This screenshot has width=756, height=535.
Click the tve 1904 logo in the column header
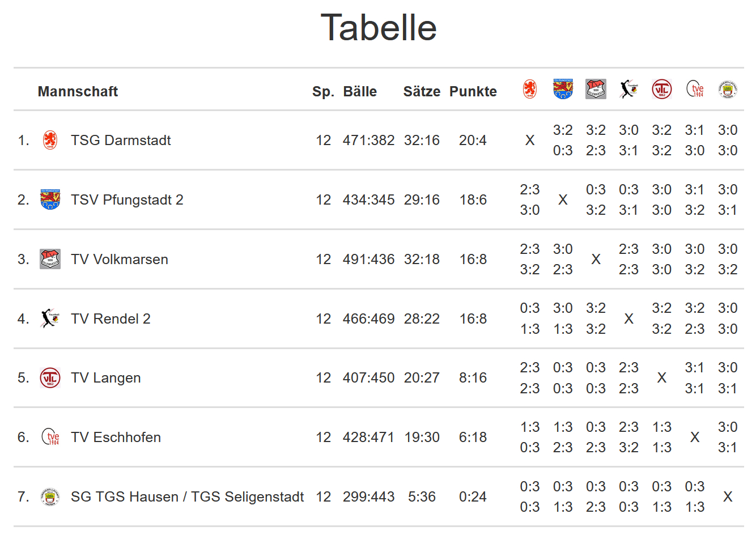pyautogui.click(x=695, y=89)
